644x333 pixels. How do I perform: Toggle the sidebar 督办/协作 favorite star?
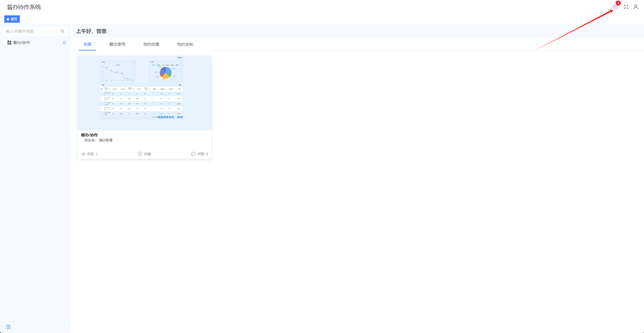65,43
